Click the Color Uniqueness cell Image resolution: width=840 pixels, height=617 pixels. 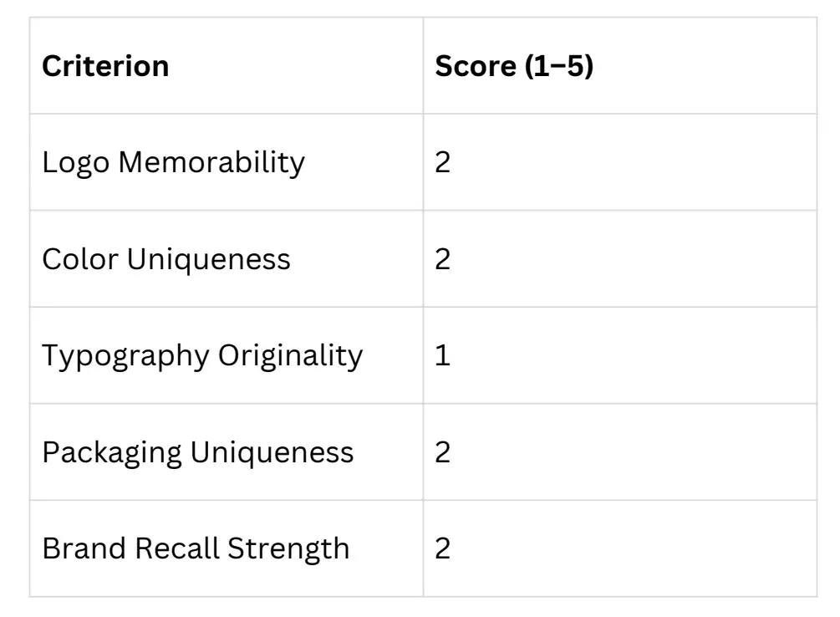[x=226, y=259]
